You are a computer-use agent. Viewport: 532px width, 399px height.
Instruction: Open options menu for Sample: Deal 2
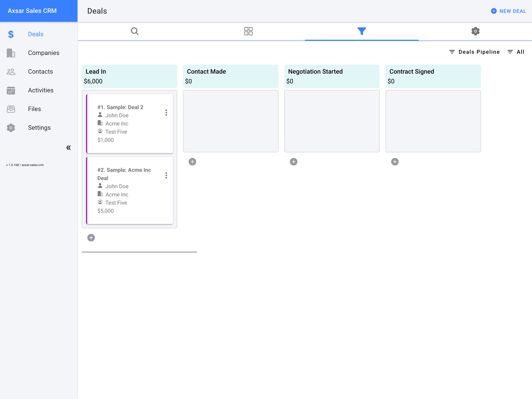pos(166,113)
